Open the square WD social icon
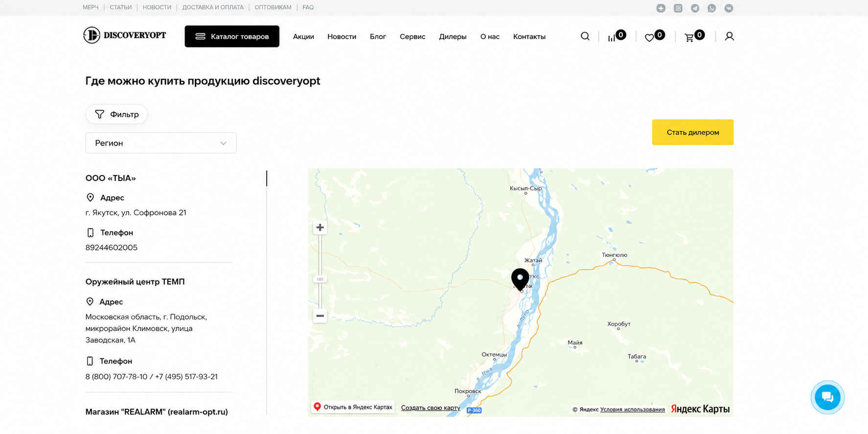 tap(678, 8)
